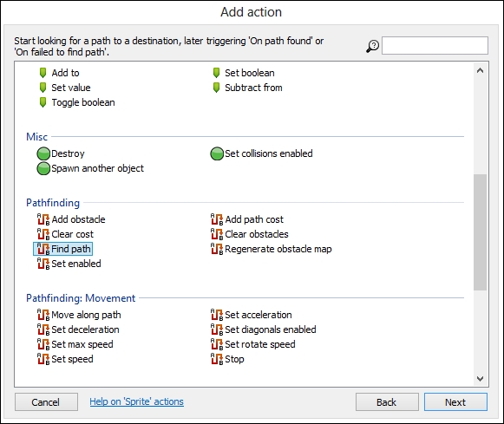Focus the action search input field
The height and width of the screenshot is (424, 504).
[x=435, y=46]
